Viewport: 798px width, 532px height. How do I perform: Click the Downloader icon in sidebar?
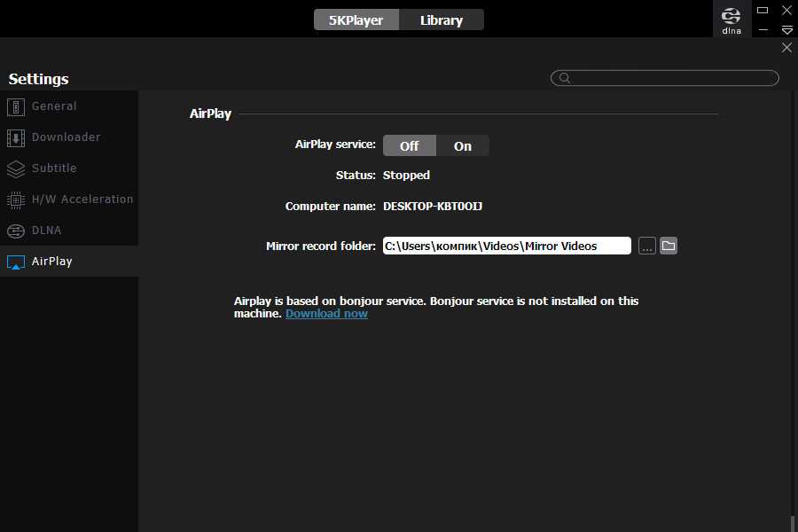coord(16,138)
